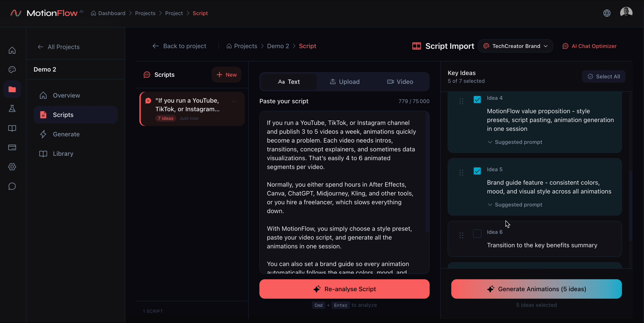Switch to the Video tab
This screenshot has height=323, width=644.
(400, 82)
